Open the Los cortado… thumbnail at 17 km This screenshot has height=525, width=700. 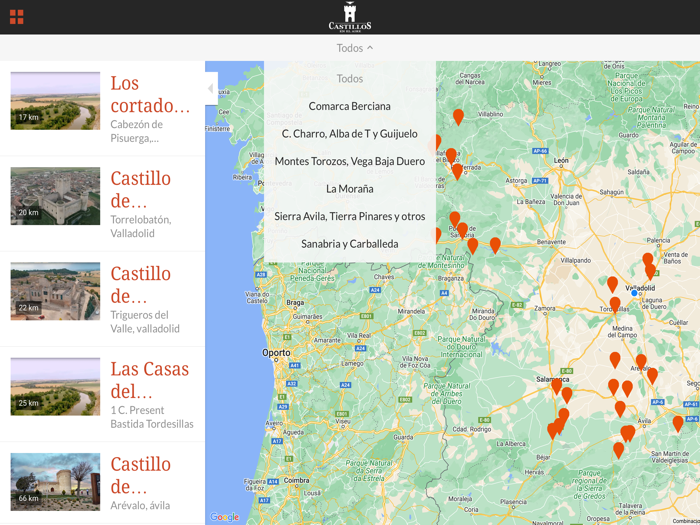point(55,101)
